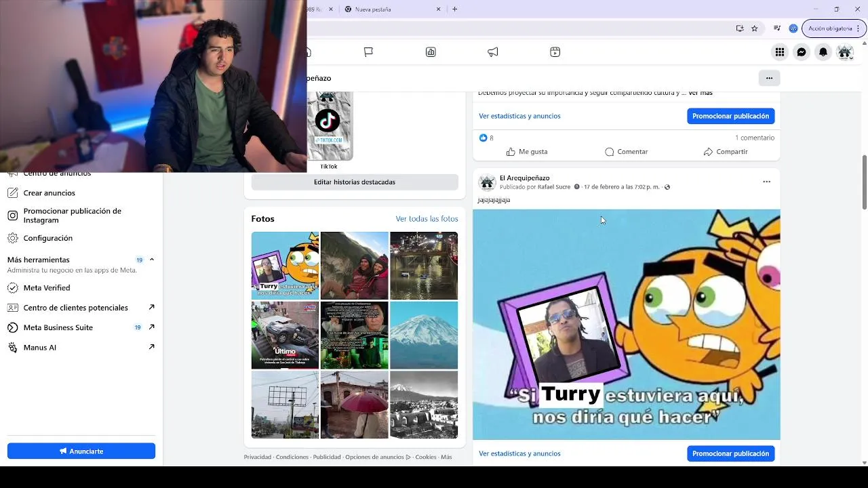
Task: Open the Ads megaphone icon
Action: (x=493, y=52)
